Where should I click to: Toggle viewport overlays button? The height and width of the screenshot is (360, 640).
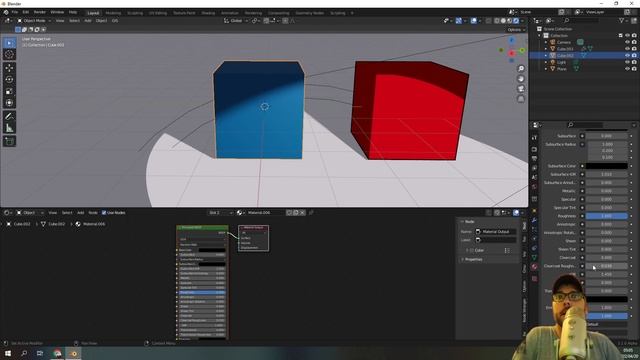click(473, 20)
